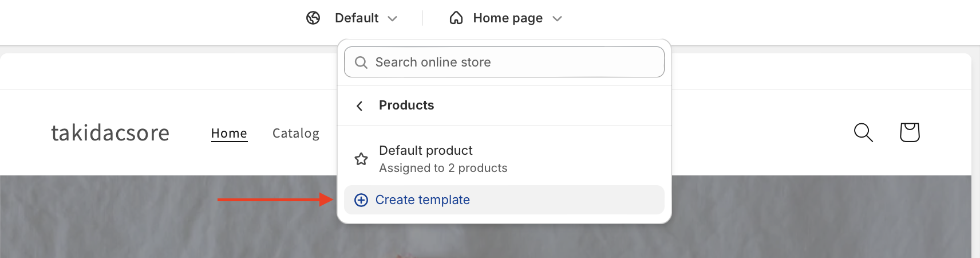Click the Products menu header
This screenshot has width=980, height=258.
pyautogui.click(x=406, y=105)
